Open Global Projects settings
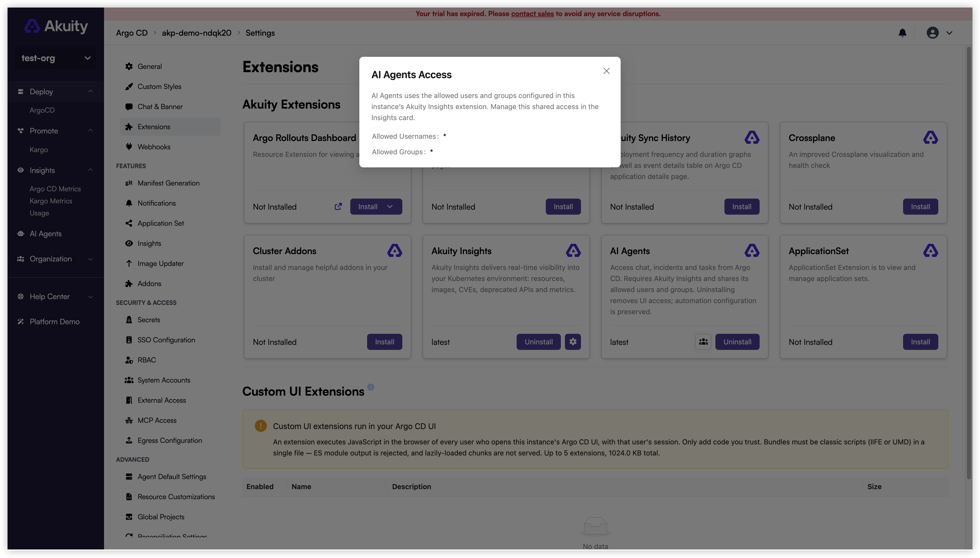The height and width of the screenshot is (558, 980). tap(170, 517)
